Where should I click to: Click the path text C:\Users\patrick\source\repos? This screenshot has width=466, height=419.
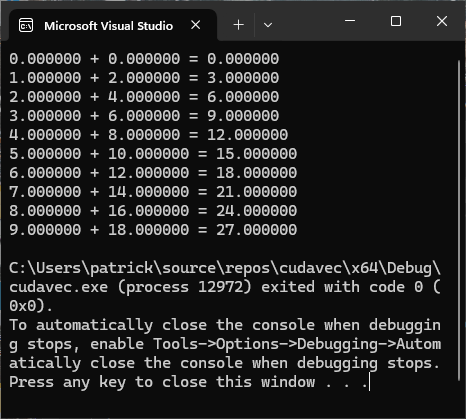pyautogui.click(x=140, y=268)
